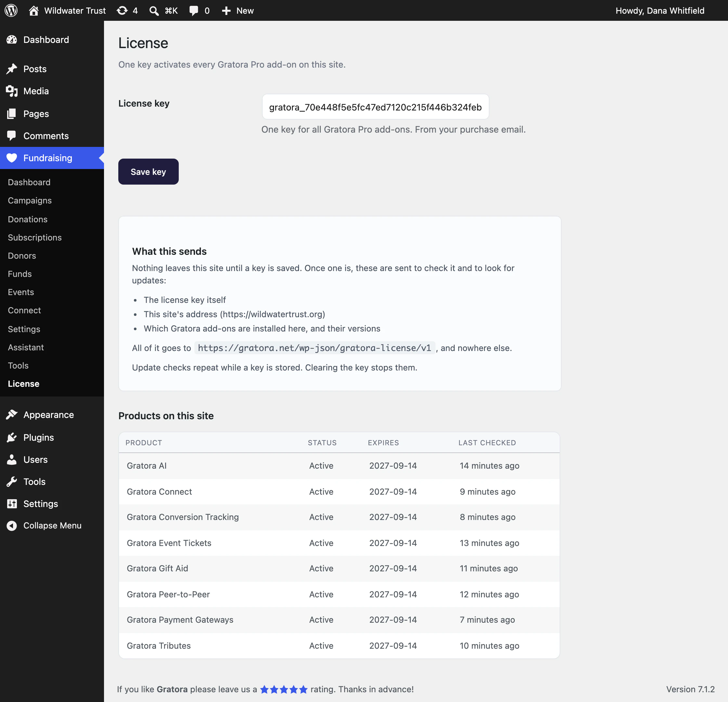Click the Dashboard gauge icon
The height and width of the screenshot is (702, 728).
12,40
